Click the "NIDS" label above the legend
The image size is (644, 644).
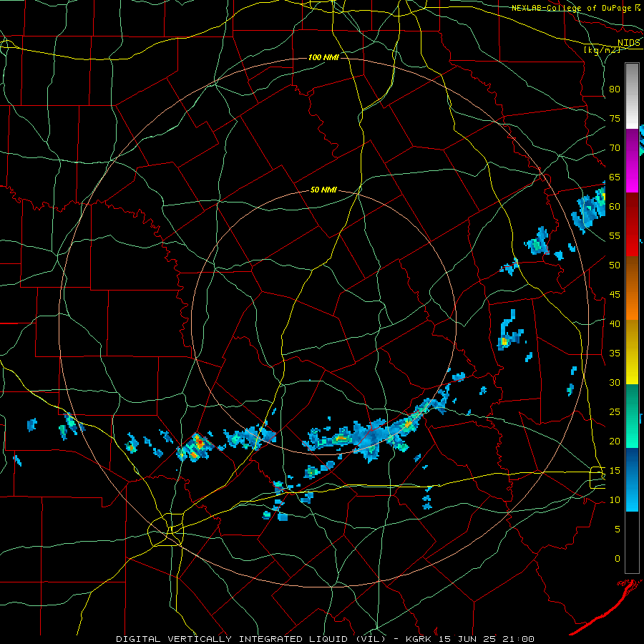pyautogui.click(x=629, y=43)
